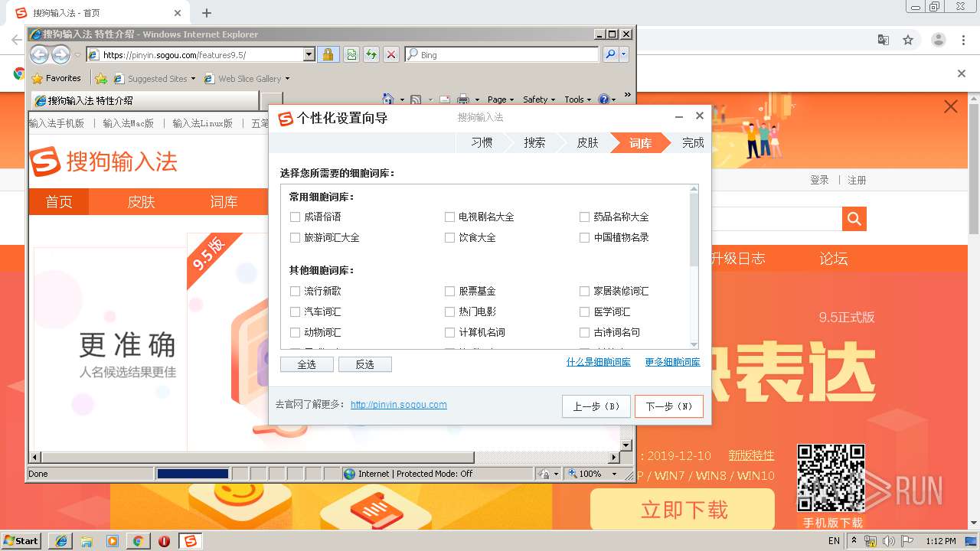Click the IE Back navigation arrow
The height and width of the screenshot is (551, 980).
point(39,54)
